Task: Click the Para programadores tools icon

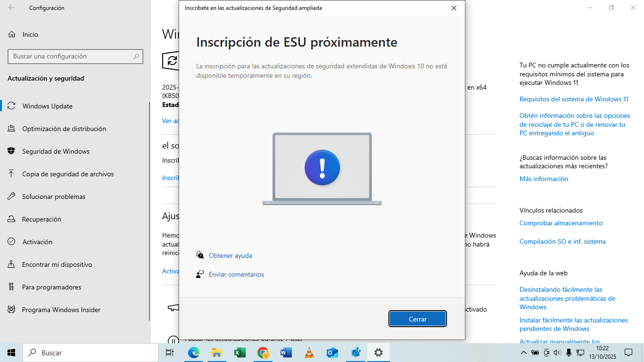Action: click(x=12, y=287)
